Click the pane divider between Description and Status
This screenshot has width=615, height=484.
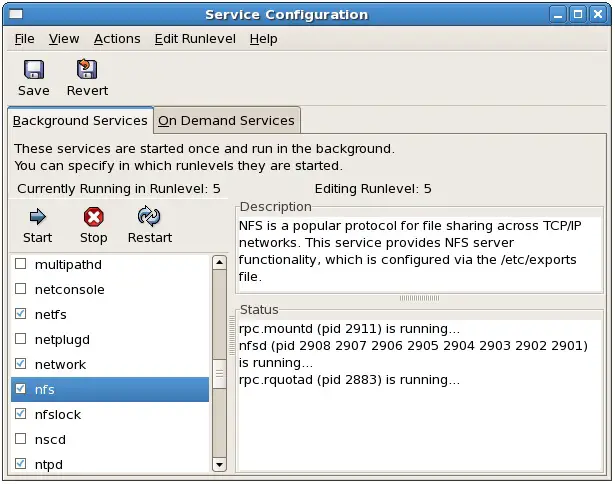(419, 298)
